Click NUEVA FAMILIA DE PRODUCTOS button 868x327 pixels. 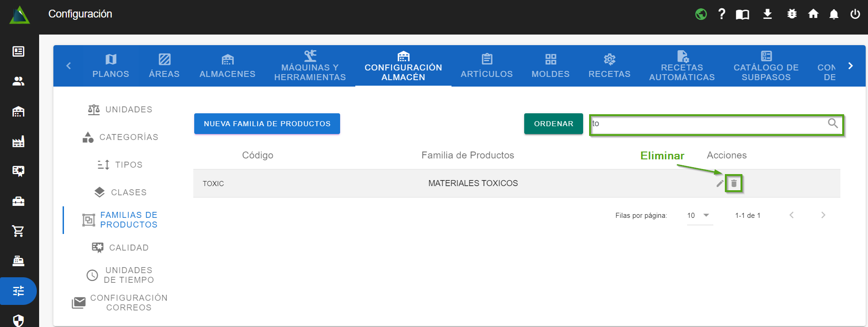click(x=267, y=124)
